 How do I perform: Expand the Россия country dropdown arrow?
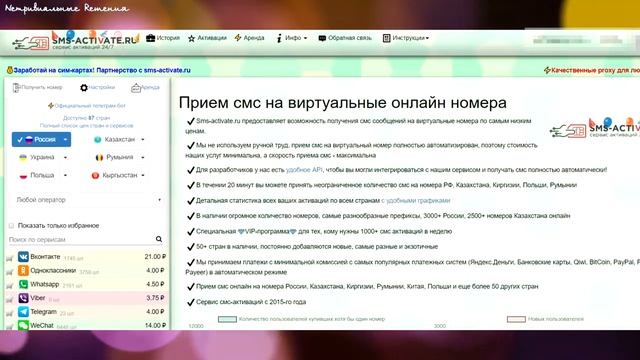pyautogui.click(x=65, y=140)
